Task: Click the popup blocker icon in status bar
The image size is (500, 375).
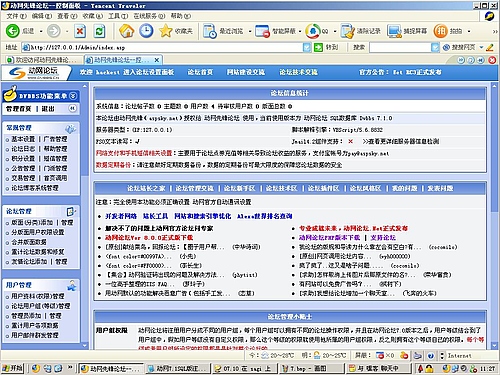Action: (x=380, y=355)
